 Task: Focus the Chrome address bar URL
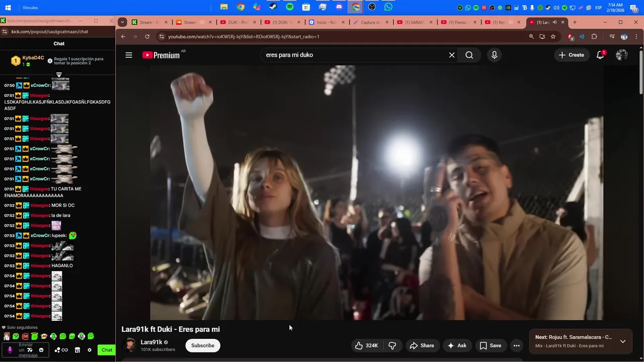342,36
